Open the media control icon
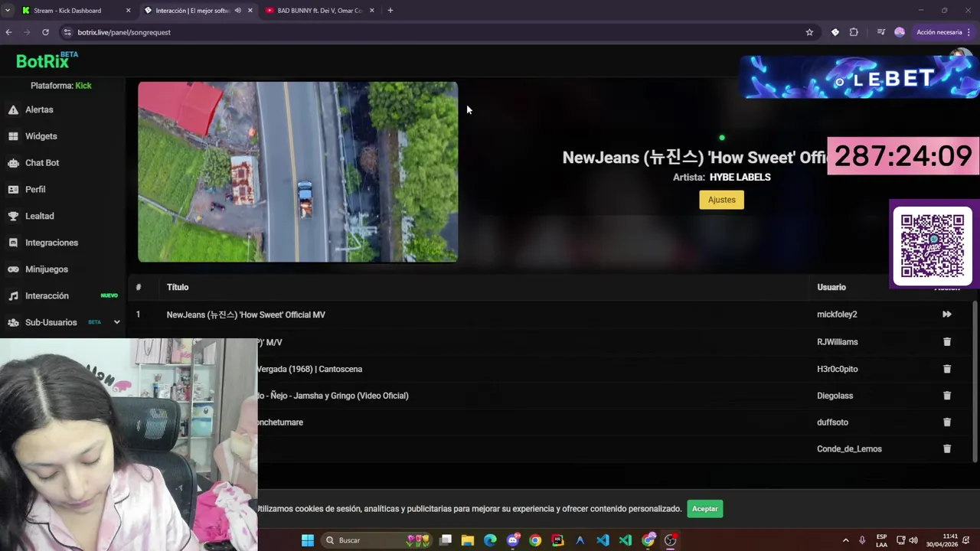This screenshot has width=980, height=551. click(880, 32)
